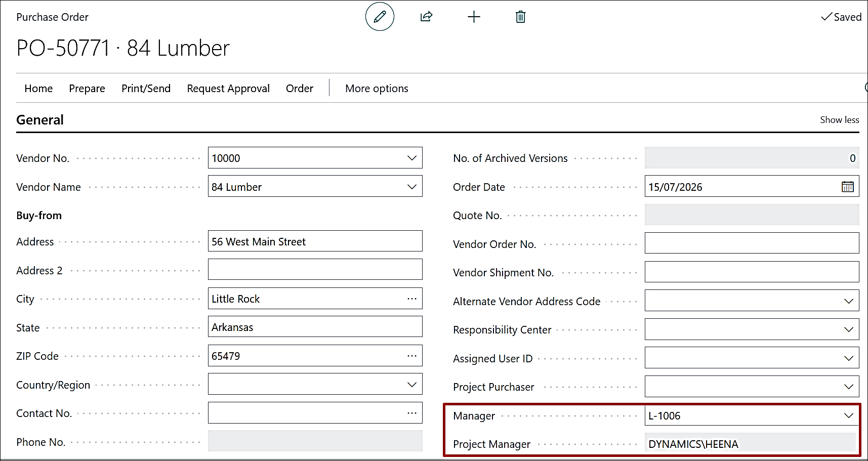Click the Phone No. field
Screen dimensions: 868x461
(x=315, y=441)
